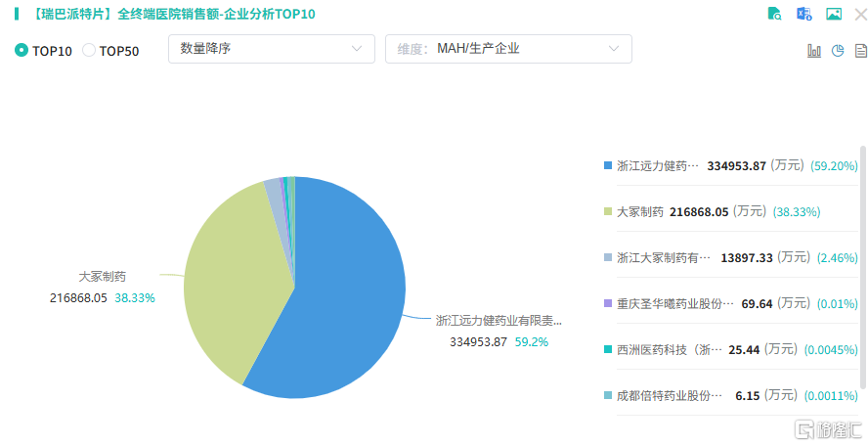868x446 pixels.
Task: Switch to bar chart view
Action: tap(814, 51)
